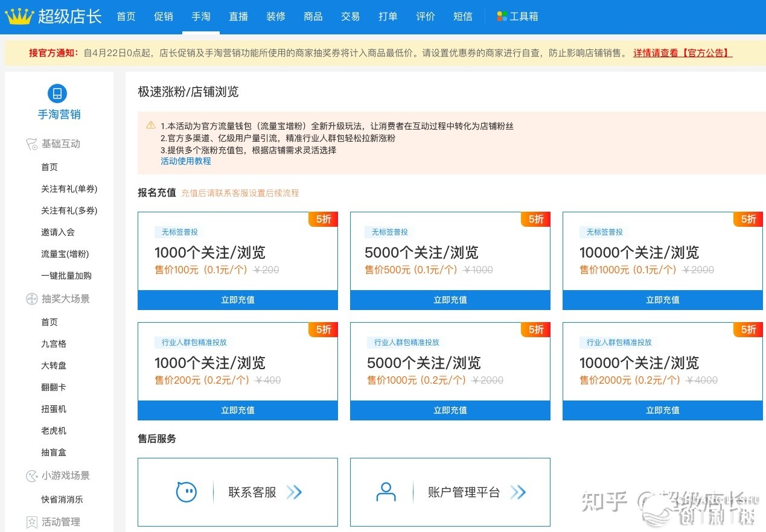Viewport: 766px width, 532px height.
Task: Open the 商品 navigation tab
Action: 313,16
